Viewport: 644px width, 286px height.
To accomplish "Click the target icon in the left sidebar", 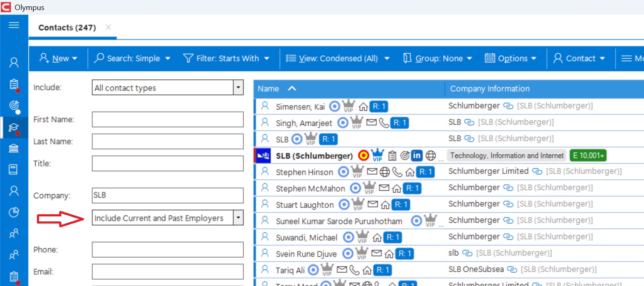I will point(14,106).
